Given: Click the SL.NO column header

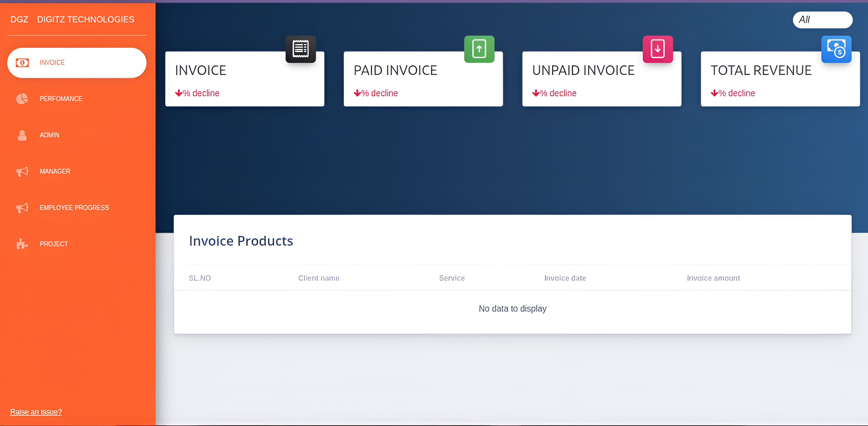Looking at the screenshot, I should pos(200,278).
